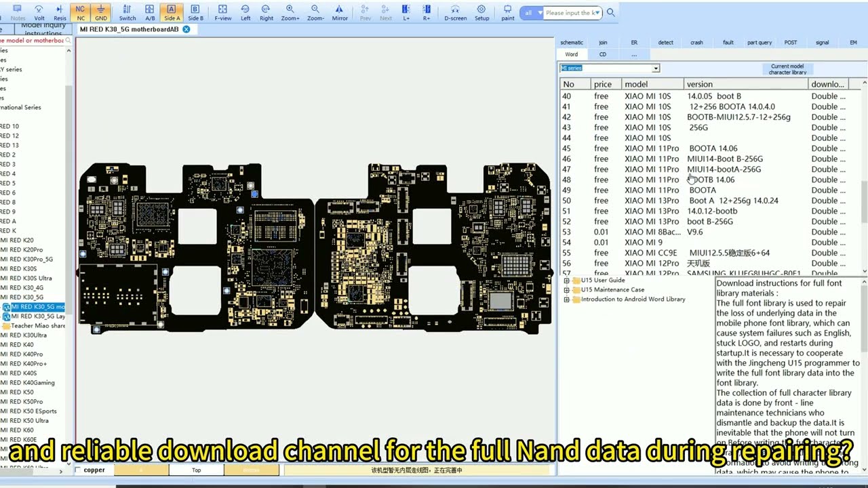Open the MI series combo box dropdown
The height and width of the screenshot is (488, 868).
coord(656,68)
